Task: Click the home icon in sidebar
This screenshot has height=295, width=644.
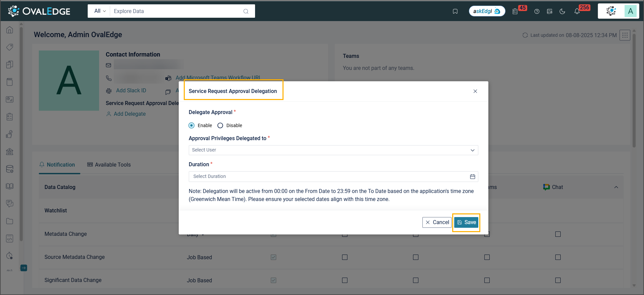Action: point(10,30)
